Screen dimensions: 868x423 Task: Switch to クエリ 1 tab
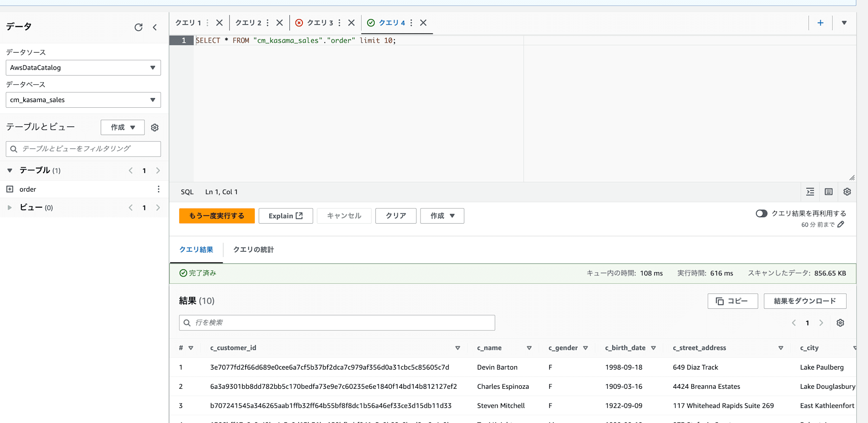point(188,23)
